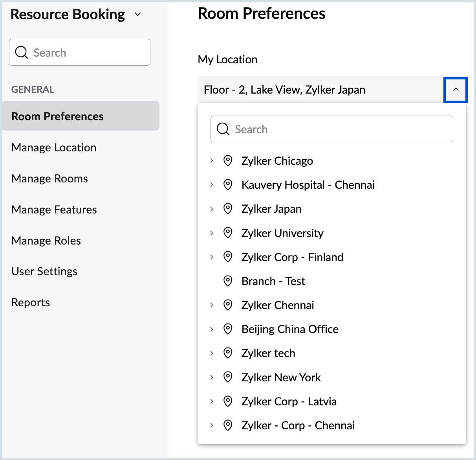
Task: Click the magnifier icon in the location dropdown search
Action: tap(223, 129)
